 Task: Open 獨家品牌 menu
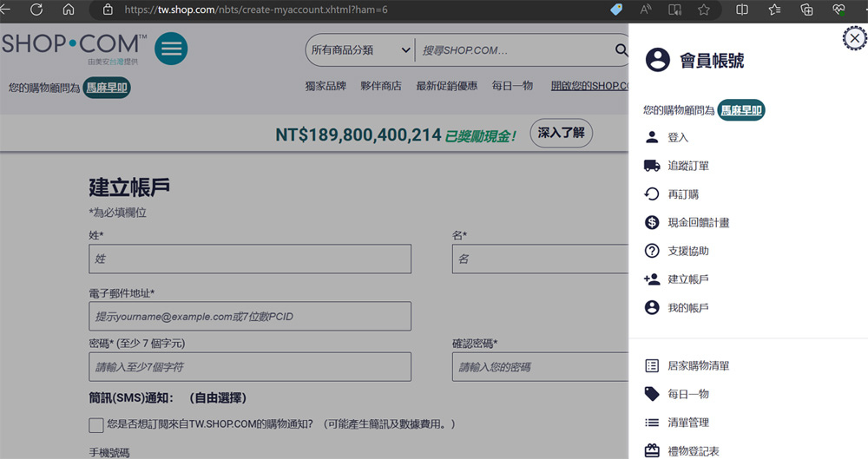pos(325,86)
